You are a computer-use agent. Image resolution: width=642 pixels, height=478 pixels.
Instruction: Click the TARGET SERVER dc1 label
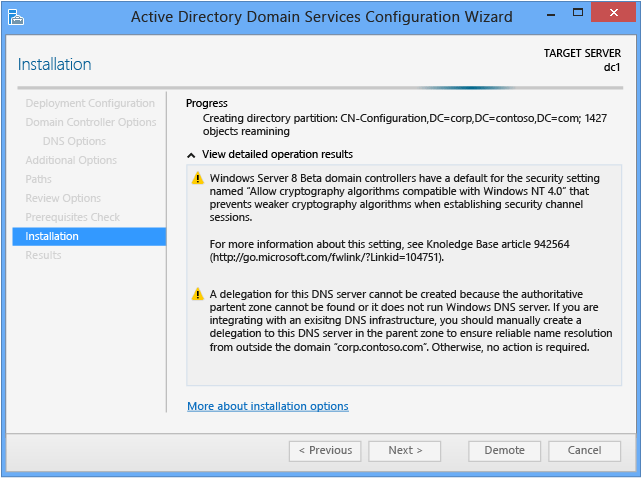582,60
